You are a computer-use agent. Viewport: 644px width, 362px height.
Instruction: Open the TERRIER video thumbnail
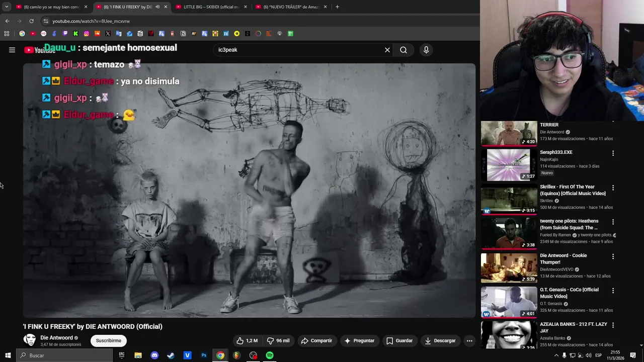click(x=509, y=133)
